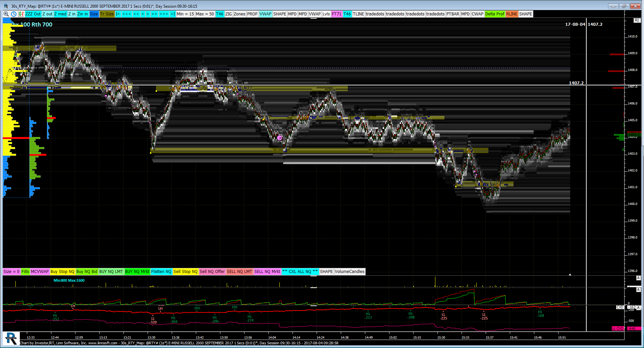Click the 1407.2 price label on line
Image resolution: width=644 pixels, height=348 pixels.
click(576, 83)
